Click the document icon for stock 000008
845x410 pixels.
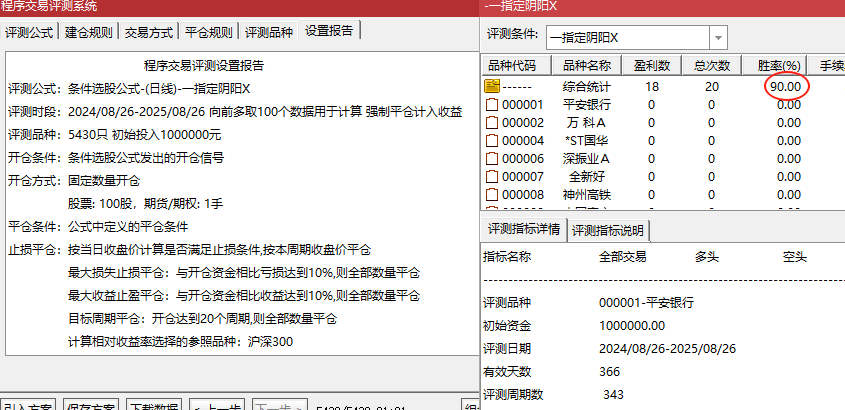tap(492, 194)
